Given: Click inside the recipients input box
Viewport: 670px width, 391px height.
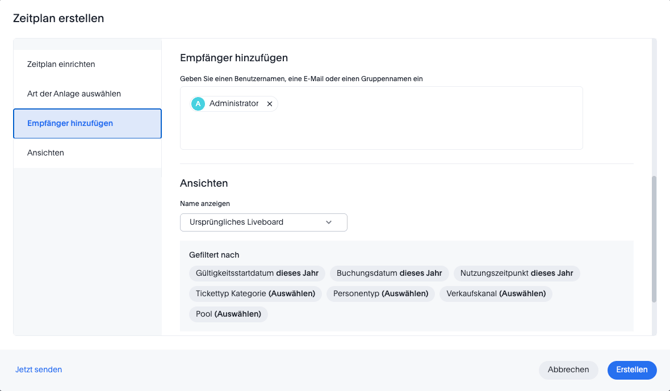Looking at the screenshot, I should 381,118.
